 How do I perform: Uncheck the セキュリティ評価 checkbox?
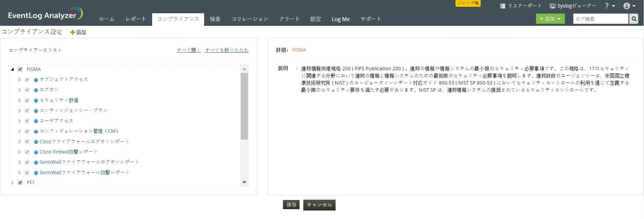27,101
